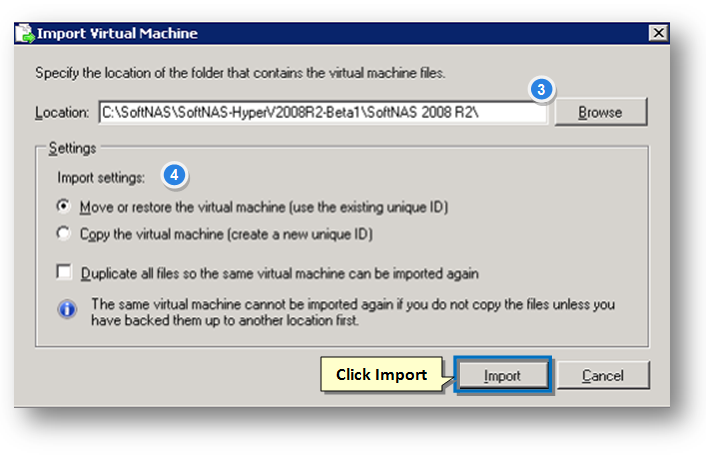Cancel the import dialog
This screenshot has width=706, height=456.
click(x=603, y=375)
